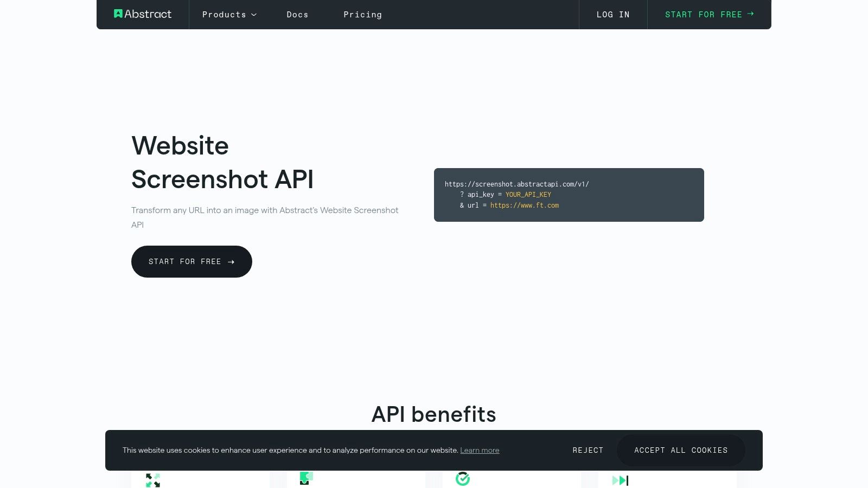The width and height of the screenshot is (868, 488).
Task: Click the ft.com URL in the code example
Action: click(524, 205)
